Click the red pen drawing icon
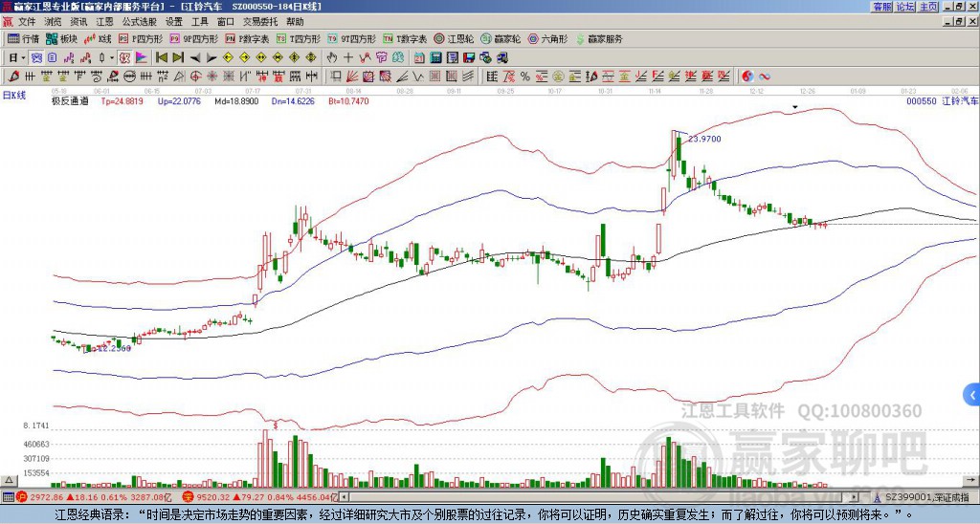 point(13,76)
